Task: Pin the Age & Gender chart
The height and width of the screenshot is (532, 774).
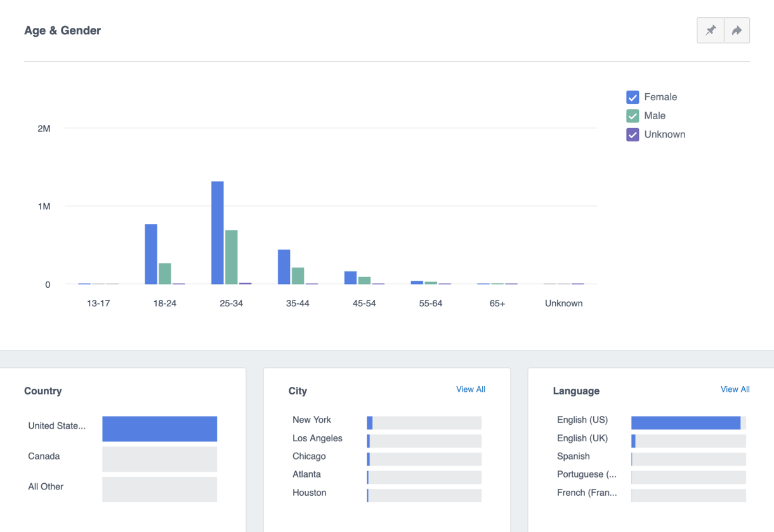Action: coord(710,30)
